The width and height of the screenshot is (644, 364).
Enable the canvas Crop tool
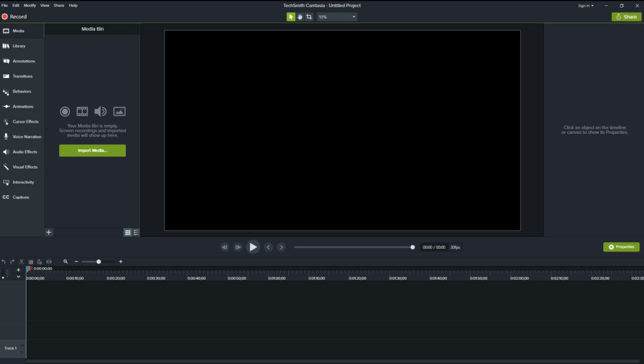point(309,17)
